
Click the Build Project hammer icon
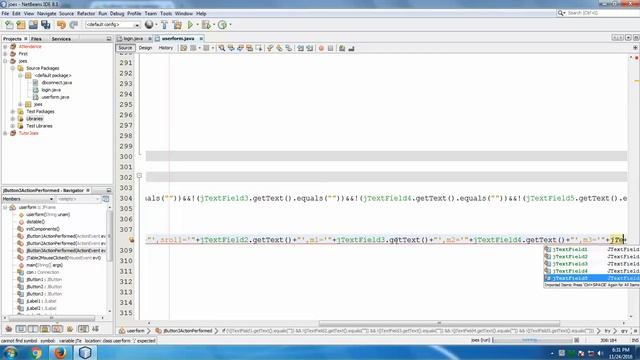164,25
